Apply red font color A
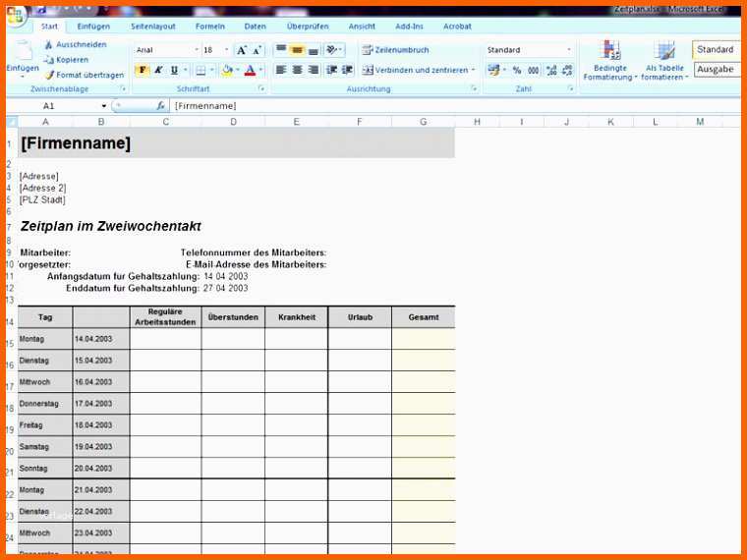 coord(250,71)
